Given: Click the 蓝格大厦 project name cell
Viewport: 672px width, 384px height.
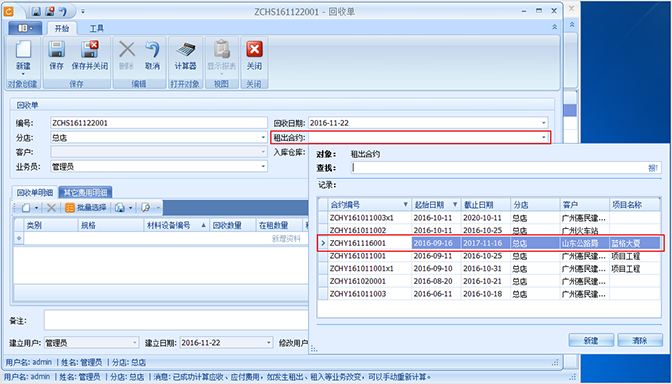Looking at the screenshot, I should (635, 243).
